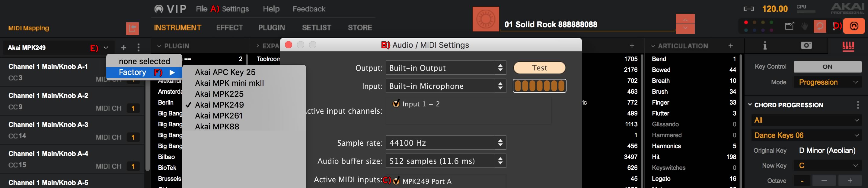Toggle the Input 1 + 2 checkbox

coord(396,104)
